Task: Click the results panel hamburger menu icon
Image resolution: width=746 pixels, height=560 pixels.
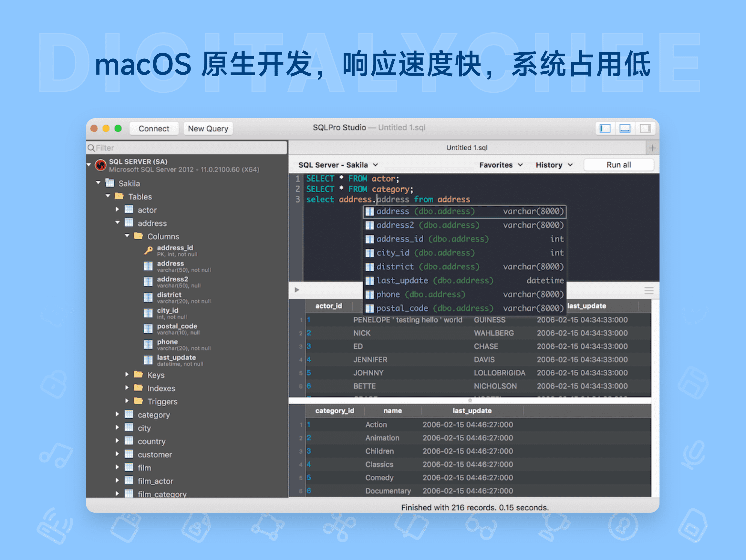Action: (x=648, y=290)
